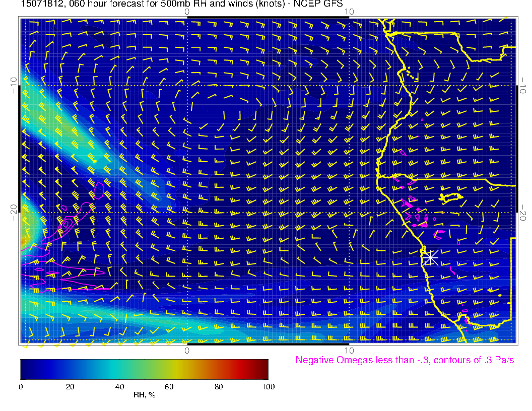Click the 'Negative Omegas' magenta legend text
Screen dimensions: 532x411
click(405, 360)
